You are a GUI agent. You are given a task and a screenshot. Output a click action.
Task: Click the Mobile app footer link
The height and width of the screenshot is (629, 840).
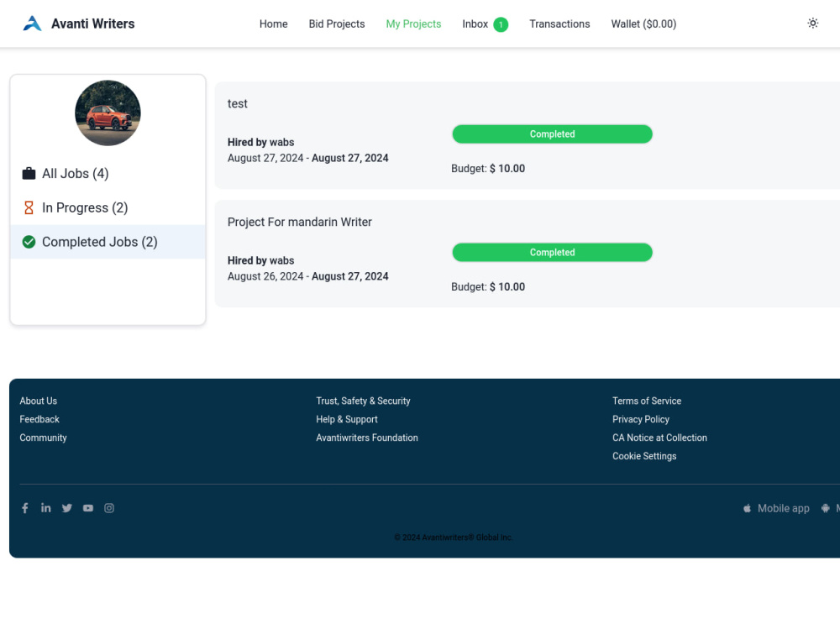783,508
